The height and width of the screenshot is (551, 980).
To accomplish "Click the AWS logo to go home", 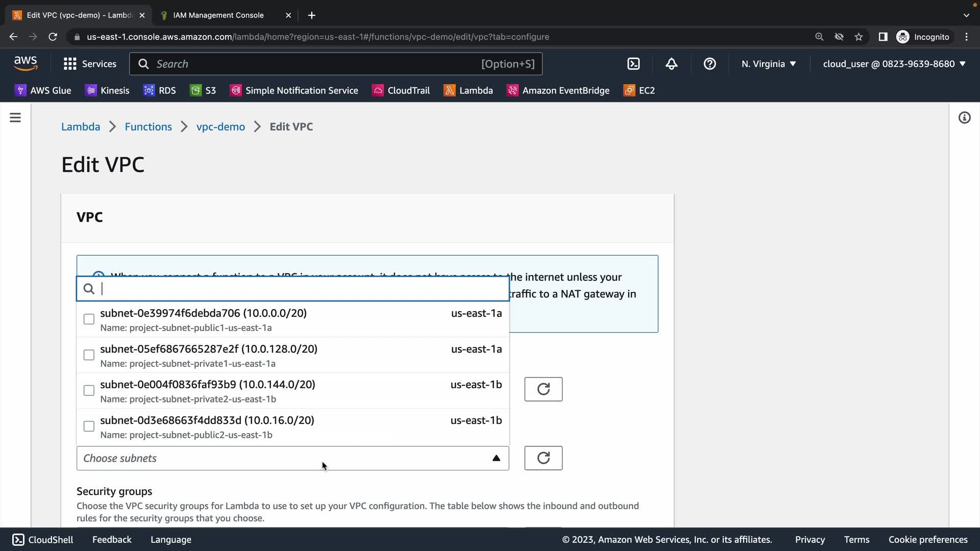I will pyautogui.click(x=26, y=63).
